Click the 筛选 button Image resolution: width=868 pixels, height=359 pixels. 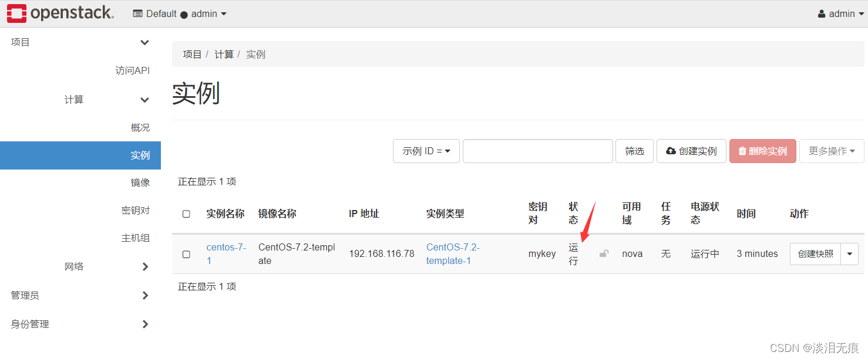[x=634, y=151]
